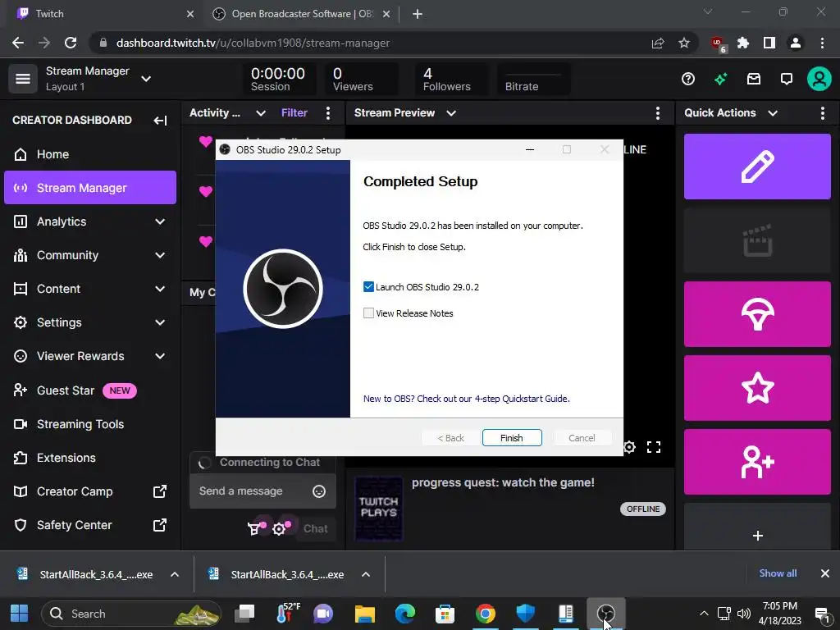Click Finish in OBS Setup

click(x=512, y=438)
